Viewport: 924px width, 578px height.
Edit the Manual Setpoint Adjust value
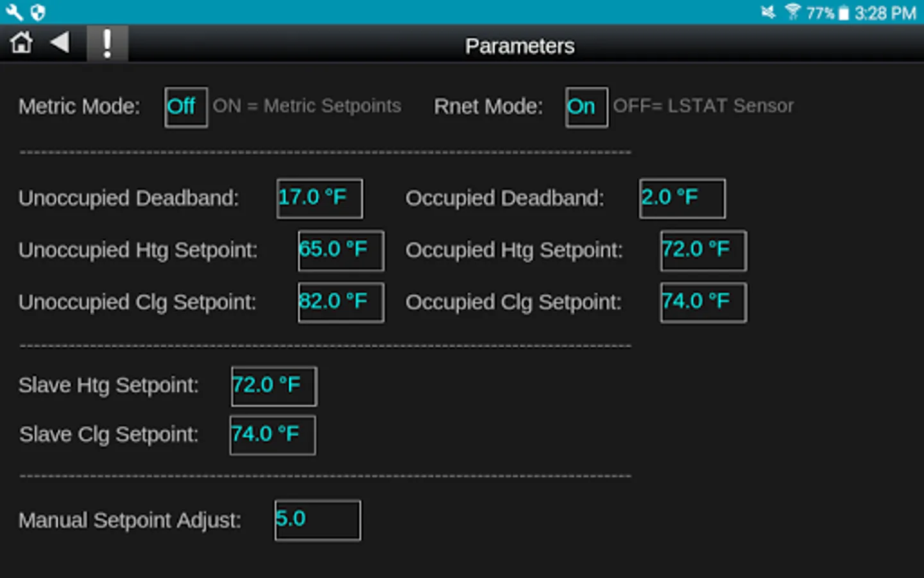(x=318, y=520)
